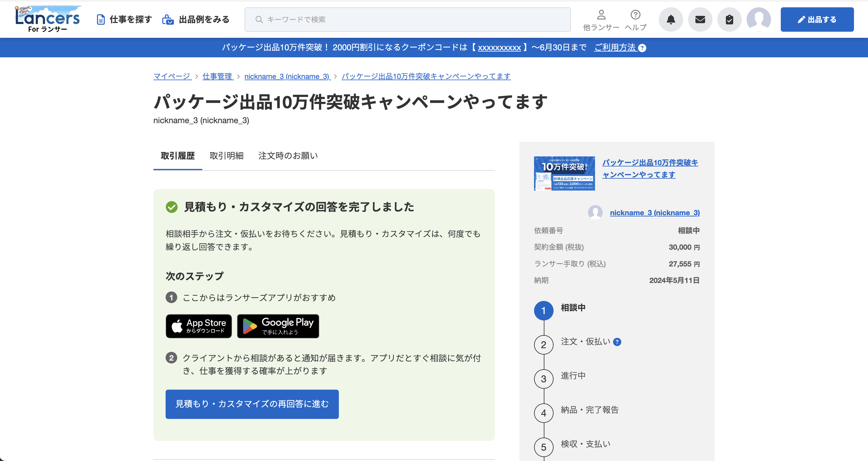
Task: Open the messages envelope icon
Action: pos(700,20)
